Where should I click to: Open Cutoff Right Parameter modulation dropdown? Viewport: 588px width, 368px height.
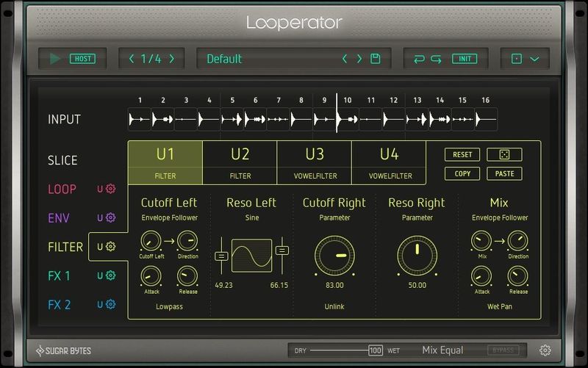pos(334,217)
